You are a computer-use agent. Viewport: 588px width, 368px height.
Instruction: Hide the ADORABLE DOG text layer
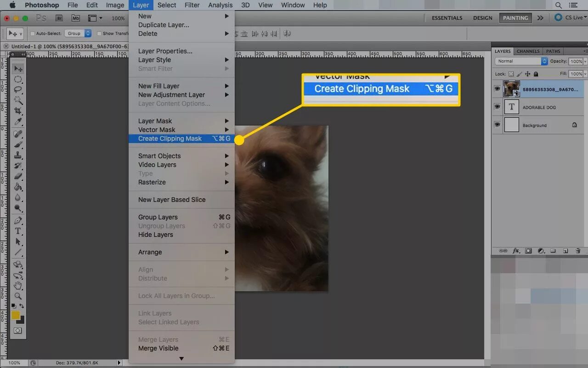[497, 107]
